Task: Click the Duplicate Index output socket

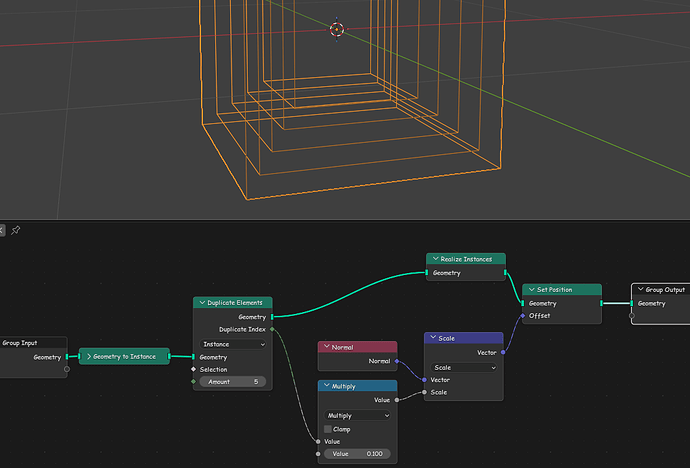Action: pos(272,329)
